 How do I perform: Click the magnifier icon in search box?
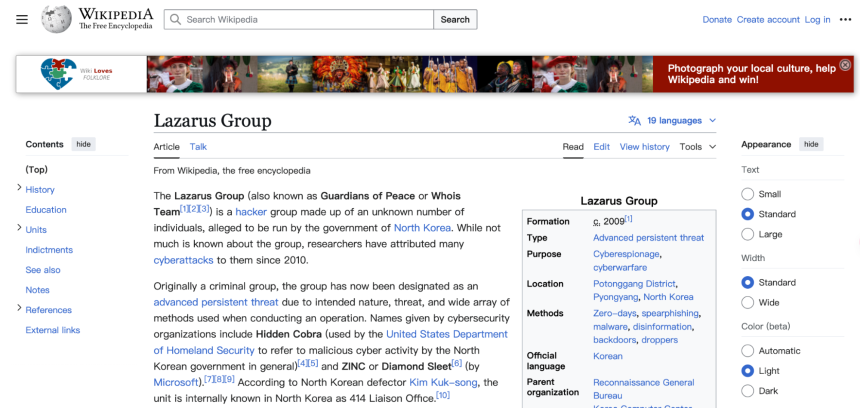(x=176, y=19)
